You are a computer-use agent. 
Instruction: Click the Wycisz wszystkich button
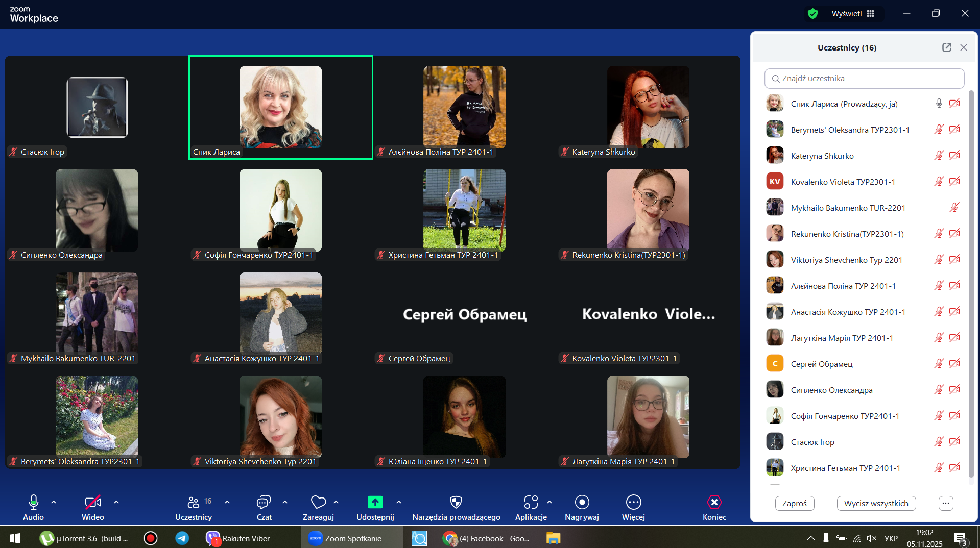point(876,503)
